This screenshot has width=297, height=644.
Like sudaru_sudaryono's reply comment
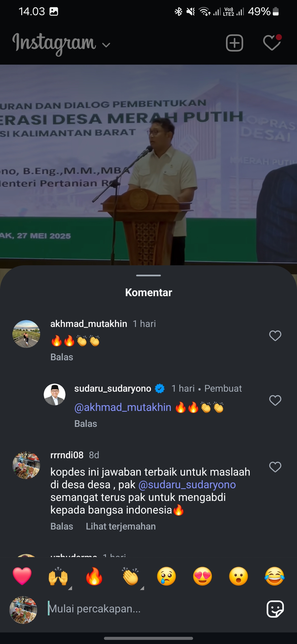[x=275, y=400]
